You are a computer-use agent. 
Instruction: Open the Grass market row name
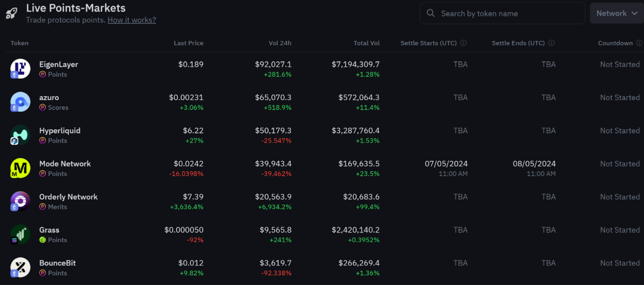pos(49,230)
